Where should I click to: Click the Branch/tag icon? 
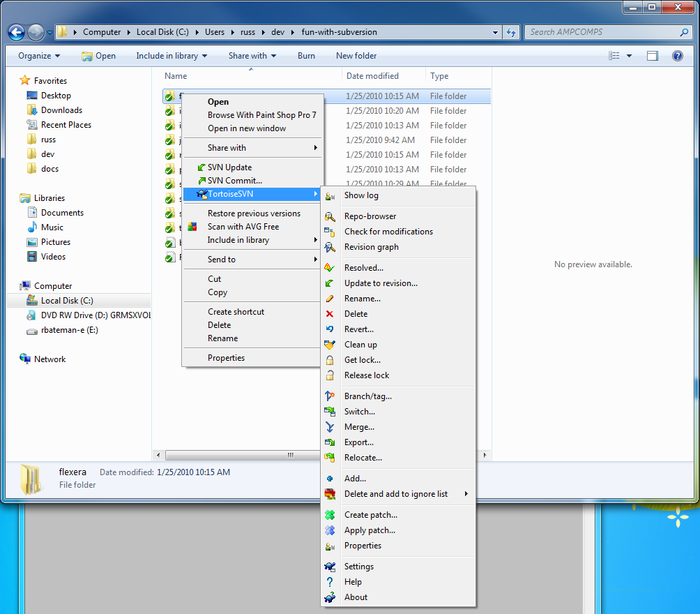click(330, 397)
